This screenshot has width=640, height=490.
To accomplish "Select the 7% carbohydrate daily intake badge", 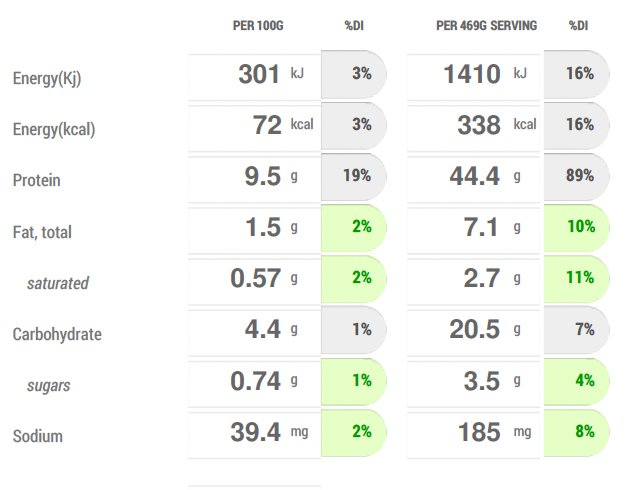I will [x=584, y=330].
